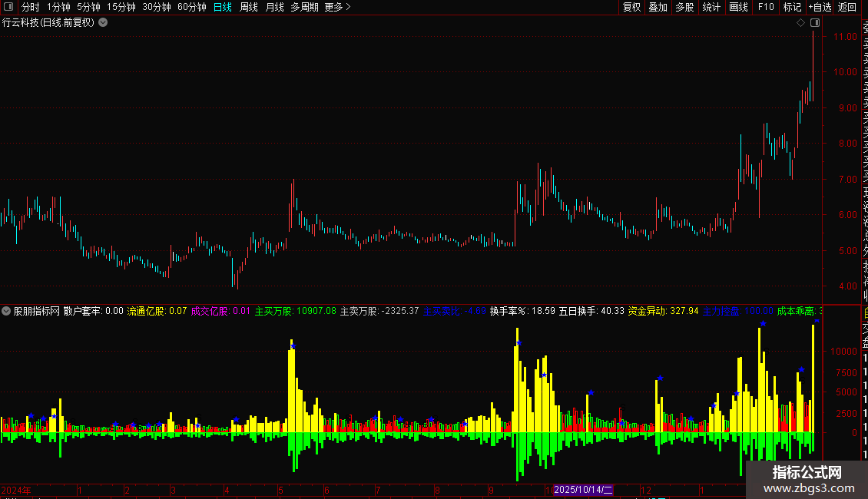Select the 15分钟 period
This screenshot has width=868, height=499.
click(x=121, y=7)
